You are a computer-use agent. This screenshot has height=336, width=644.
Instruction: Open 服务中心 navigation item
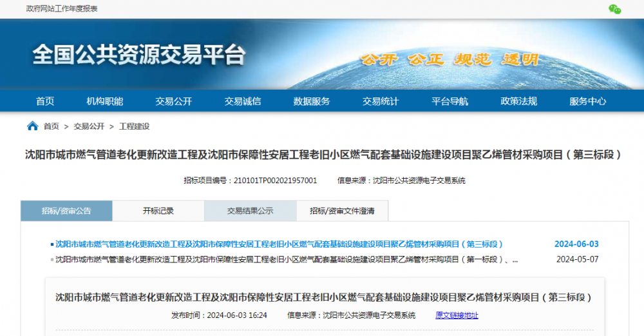tap(588, 101)
